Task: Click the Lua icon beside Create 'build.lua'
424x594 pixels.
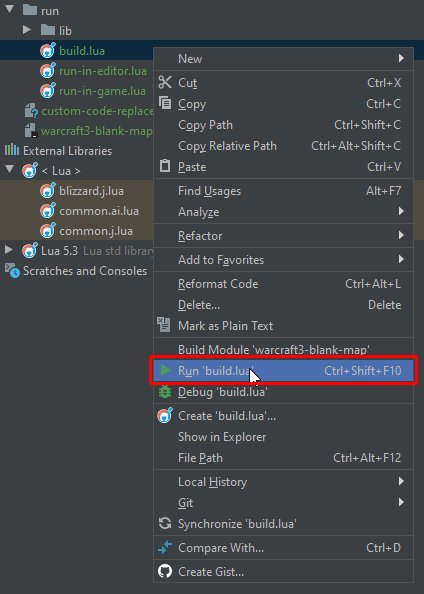Action: click(165, 415)
